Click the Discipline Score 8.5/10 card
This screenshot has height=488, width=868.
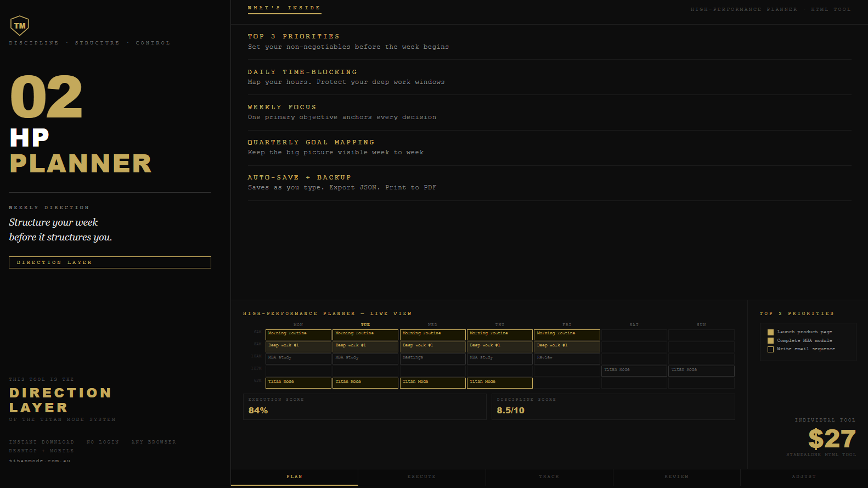613,407
